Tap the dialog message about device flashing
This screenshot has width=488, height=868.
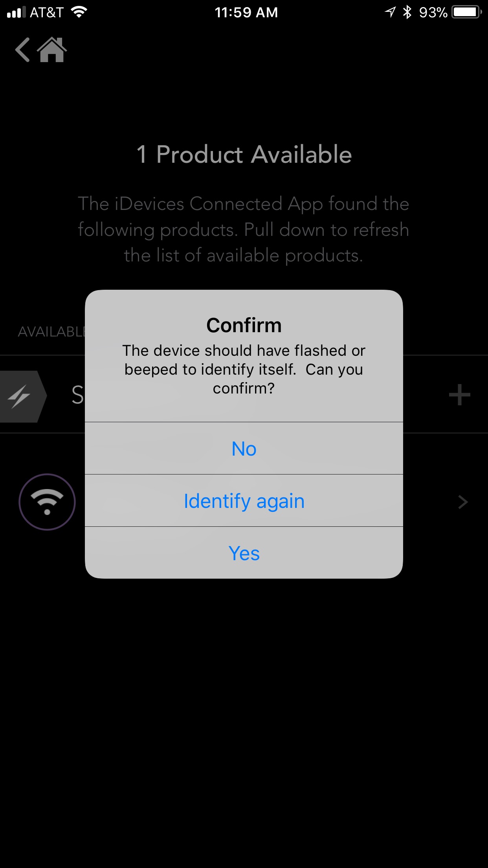click(x=244, y=370)
